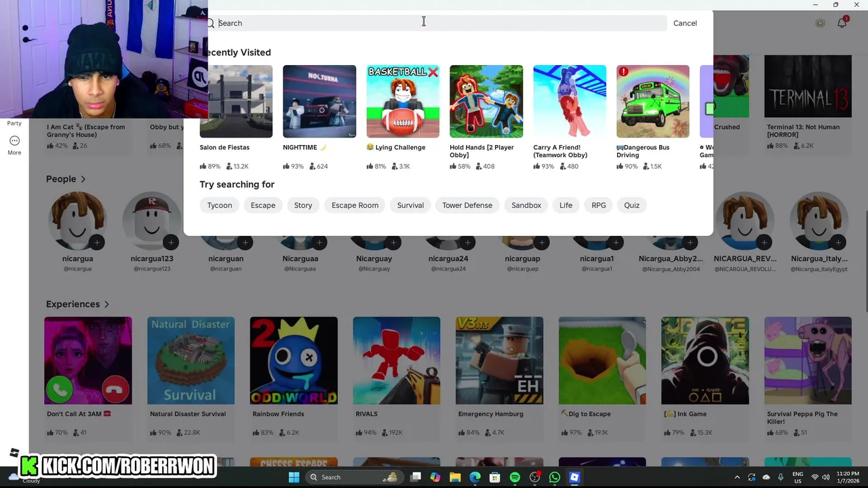The height and width of the screenshot is (488, 868).
Task: Open Natural Disaster Survival experience
Action: point(191,361)
